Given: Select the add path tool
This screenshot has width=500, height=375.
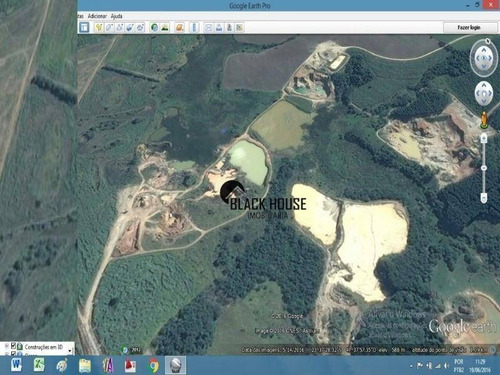Looking at the screenshot, I should 119,27.
